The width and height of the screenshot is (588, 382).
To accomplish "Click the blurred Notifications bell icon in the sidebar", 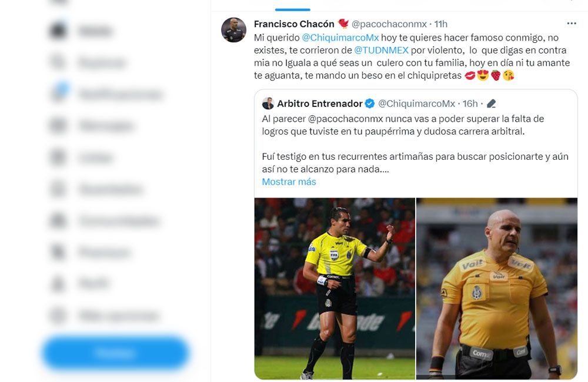I will coord(59,93).
